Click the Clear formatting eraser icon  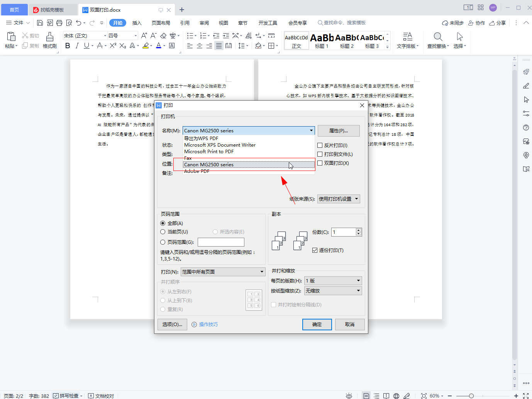tap(163, 36)
